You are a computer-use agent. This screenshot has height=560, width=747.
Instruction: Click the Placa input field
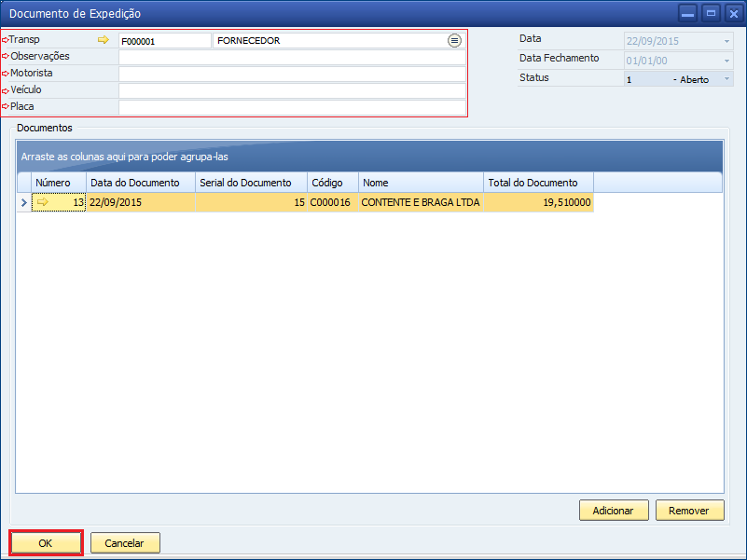(x=292, y=107)
